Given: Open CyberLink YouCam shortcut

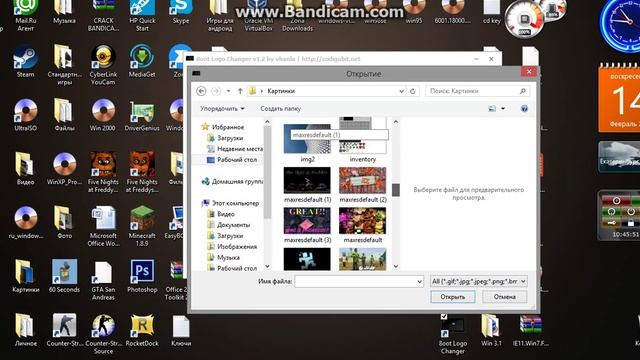Looking at the screenshot, I should click(x=103, y=65).
